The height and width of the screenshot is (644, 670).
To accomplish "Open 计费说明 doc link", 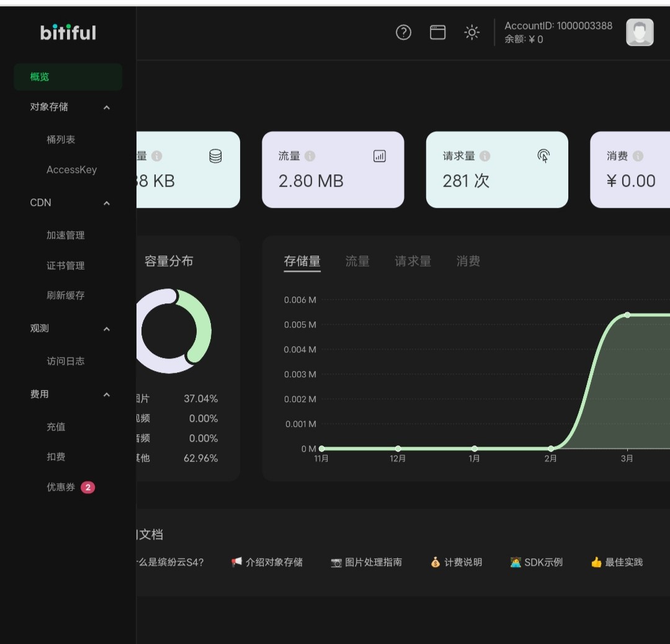I will tap(463, 562).
